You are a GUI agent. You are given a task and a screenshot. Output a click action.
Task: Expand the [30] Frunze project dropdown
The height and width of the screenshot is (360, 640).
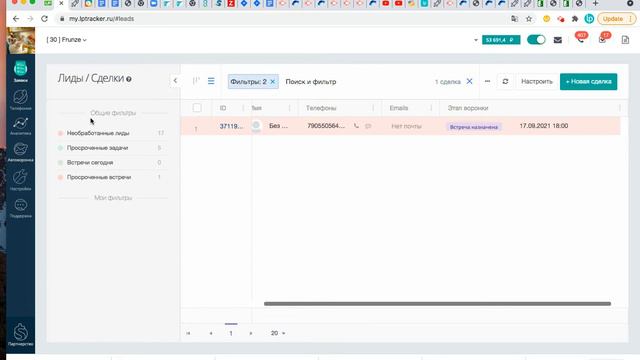click(67, 40)
